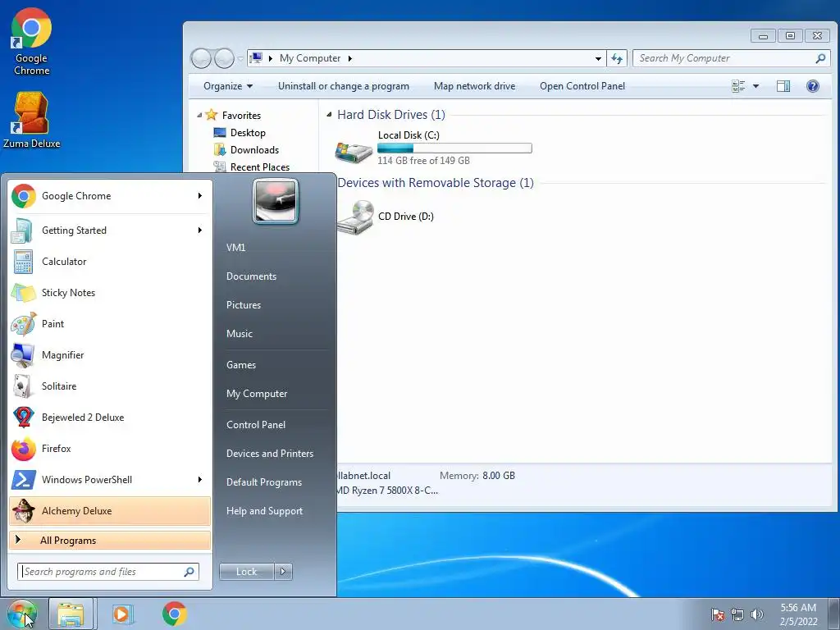Click the Explorer back navigation button
This screenshot has height=630, width=840.
point(201,58)
